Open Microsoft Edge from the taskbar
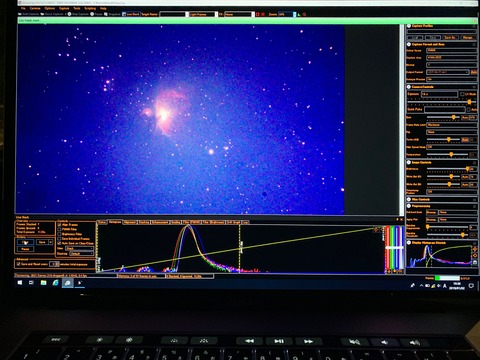The width and height of the screenshot is (480, 360). 55,283
